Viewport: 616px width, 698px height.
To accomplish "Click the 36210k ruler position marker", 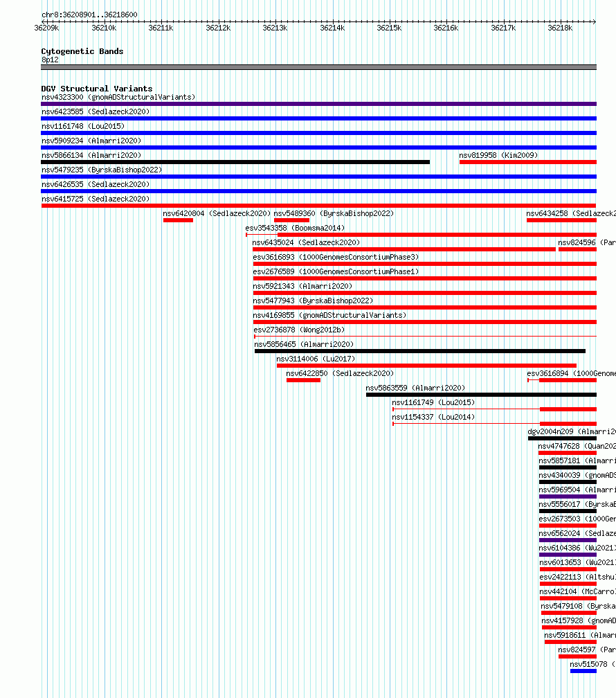I will 104,28.
